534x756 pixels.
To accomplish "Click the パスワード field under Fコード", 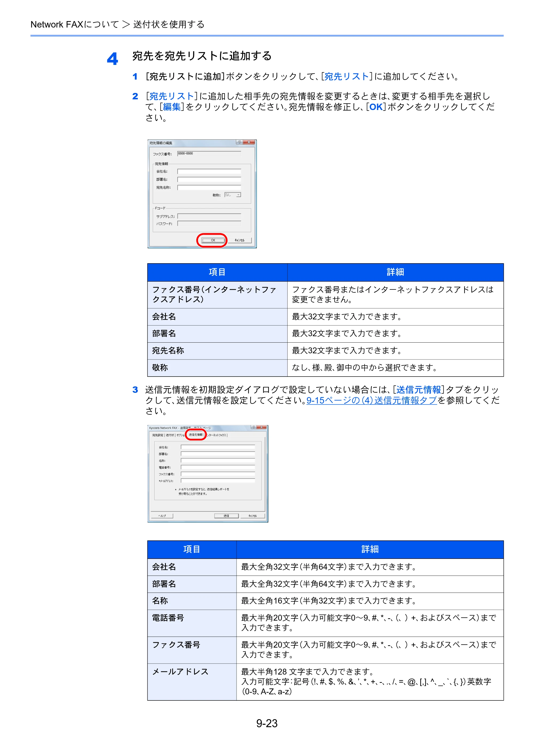I will pyautogui.click(x=209, y=224).
